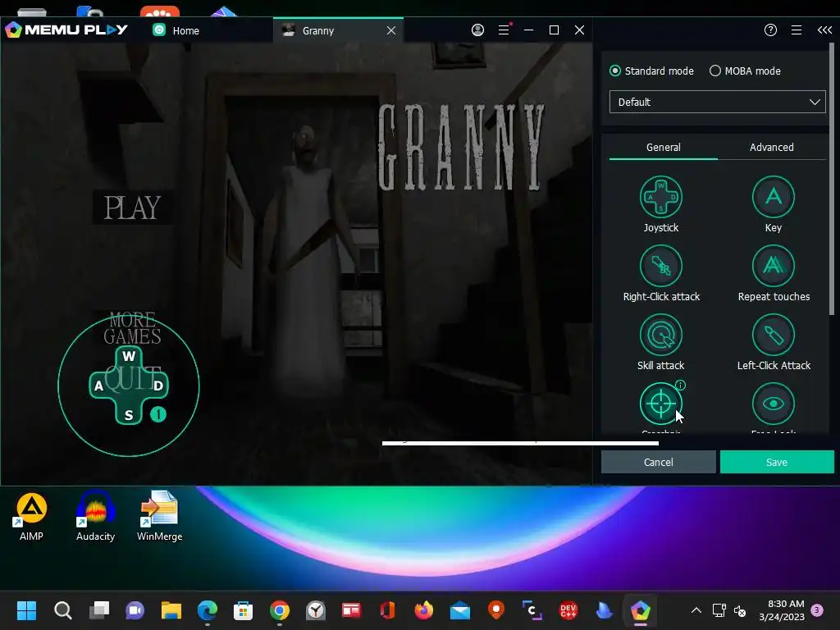Save the key mapping
Viewport: 840px width, 630px height.
[777, 462]
